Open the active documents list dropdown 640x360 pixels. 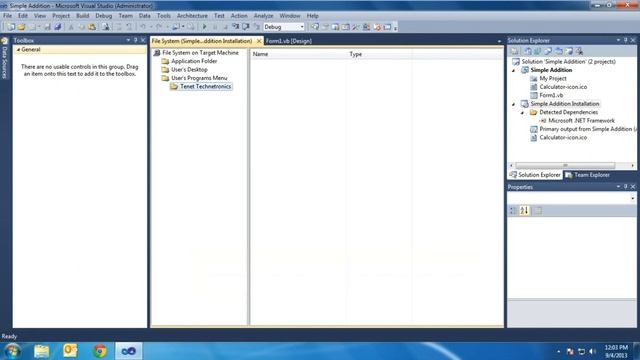(x=499, y=41)
